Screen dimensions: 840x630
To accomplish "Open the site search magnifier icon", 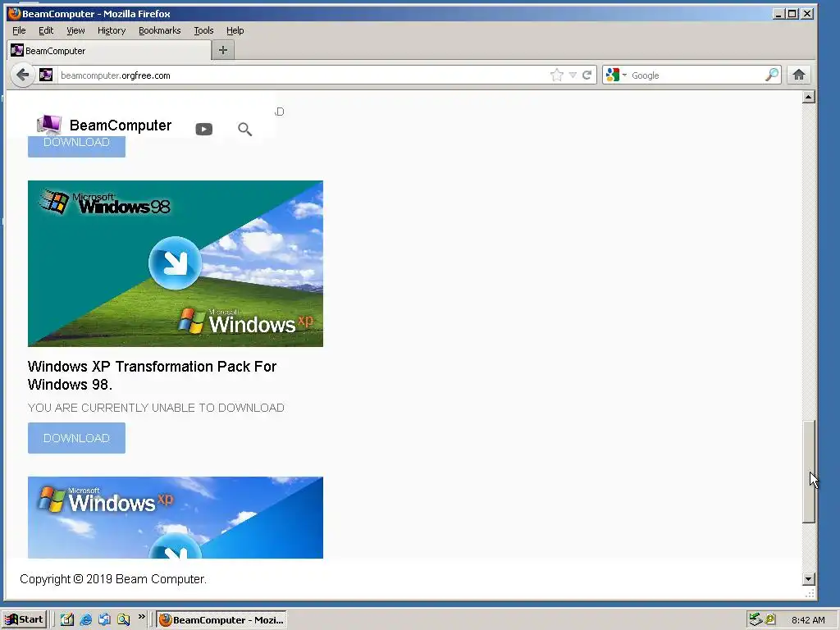I will click(x=244, y=129).
